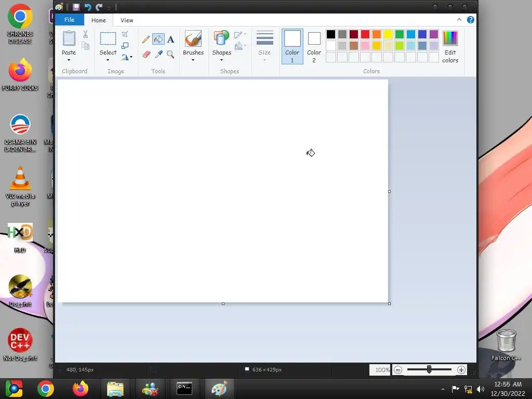This screenshot has width=532, height=399.
Task: Collapse the ribbon with the chevron
Action: pyautogui.click(x=459, y=20)
